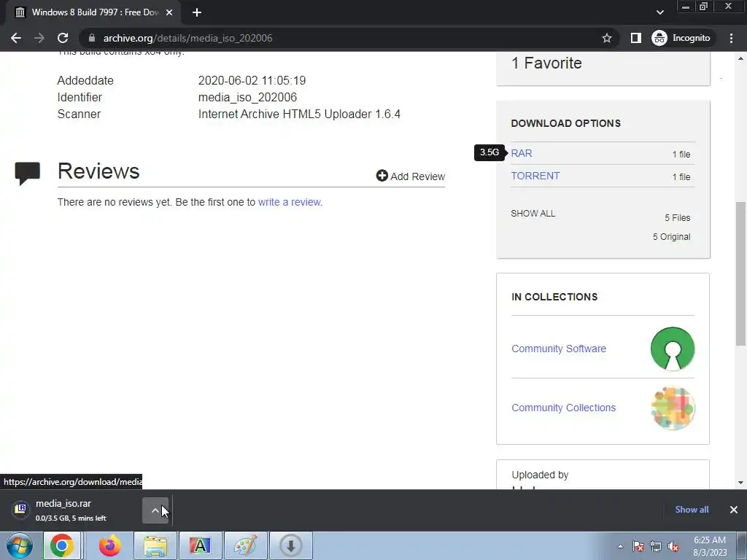Launch Firefox from the taskbar
747x560 pixels.
[x=110, y=545]
